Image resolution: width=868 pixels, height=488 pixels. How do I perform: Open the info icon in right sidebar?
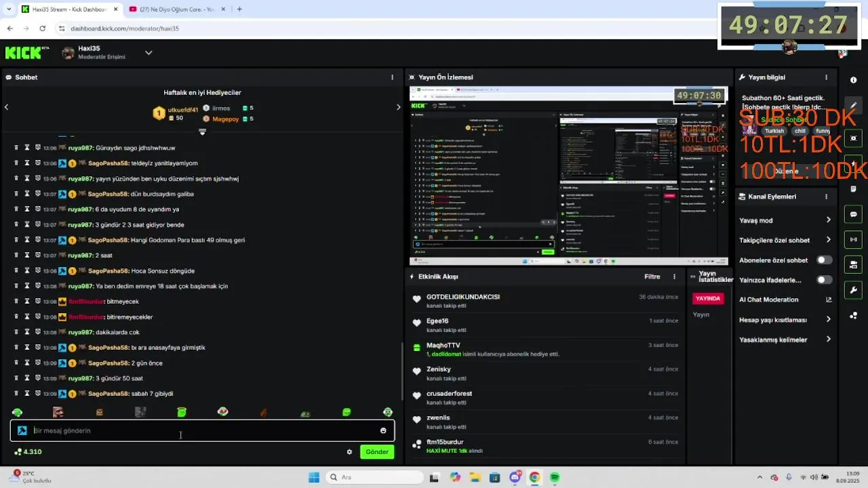pyautogui.click(x=853, y=80)
